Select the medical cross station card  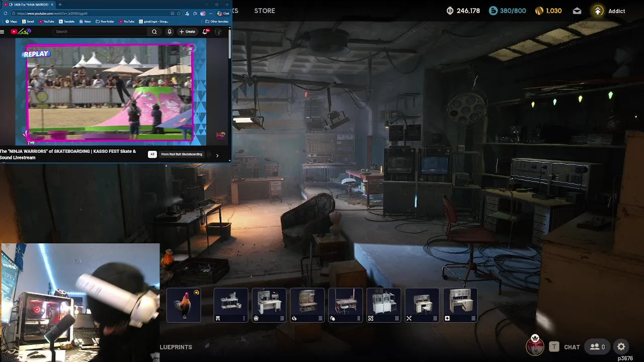[x=460, y=305]
